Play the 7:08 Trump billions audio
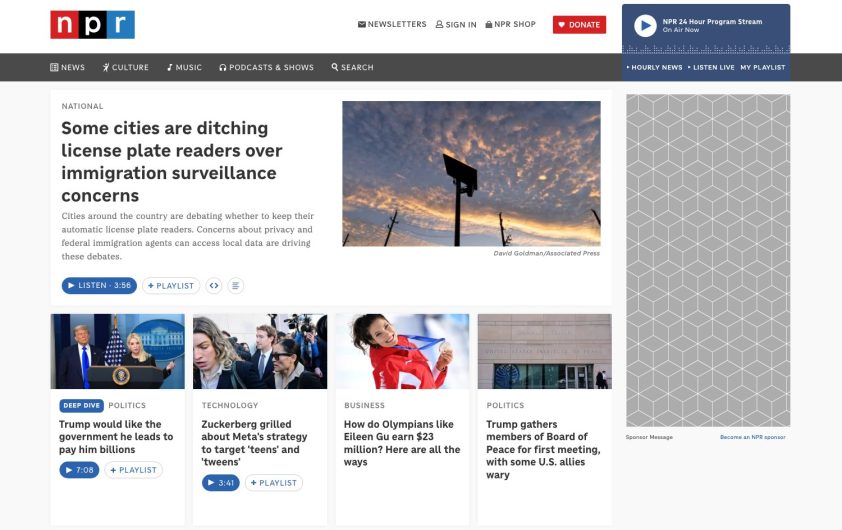This screenshot has width=842, height=530. click(x=79, y=470)
